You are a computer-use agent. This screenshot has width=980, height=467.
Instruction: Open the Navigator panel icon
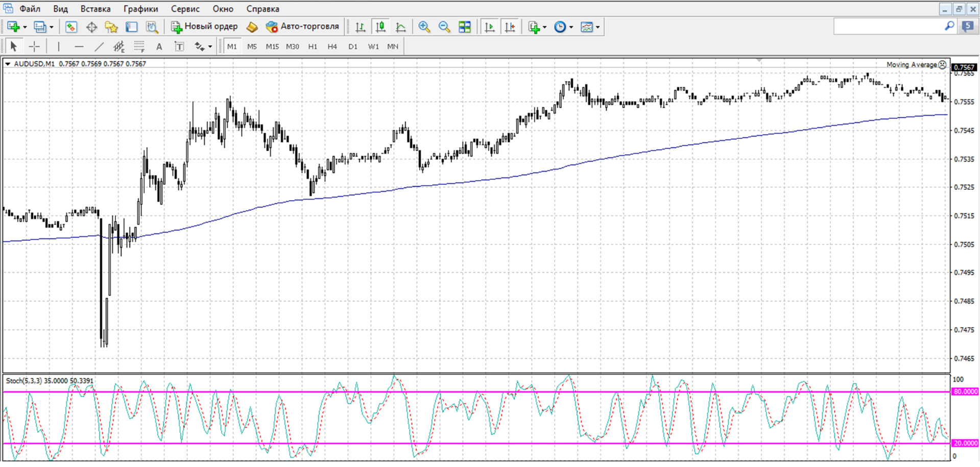[x=111, y=27]
